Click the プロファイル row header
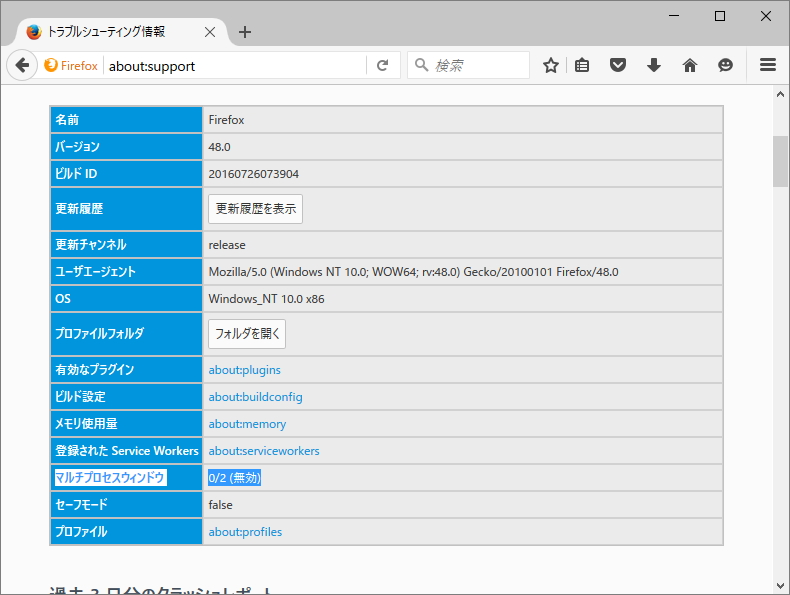Viewport: 790px width, 595px height. point(126,532)
